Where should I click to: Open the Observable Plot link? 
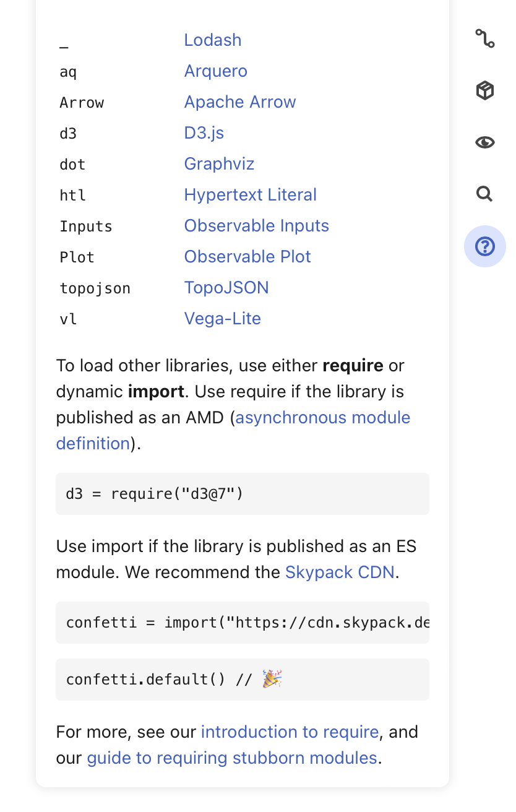coord(247,257)
